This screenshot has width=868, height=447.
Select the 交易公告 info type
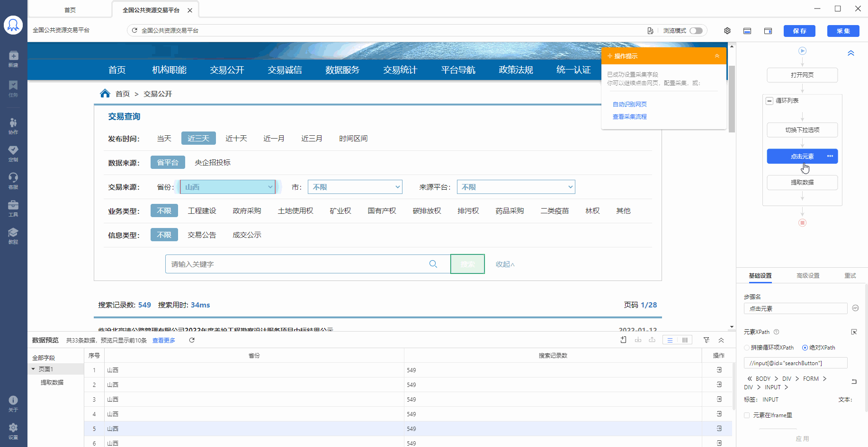click(x=202, y=235)
